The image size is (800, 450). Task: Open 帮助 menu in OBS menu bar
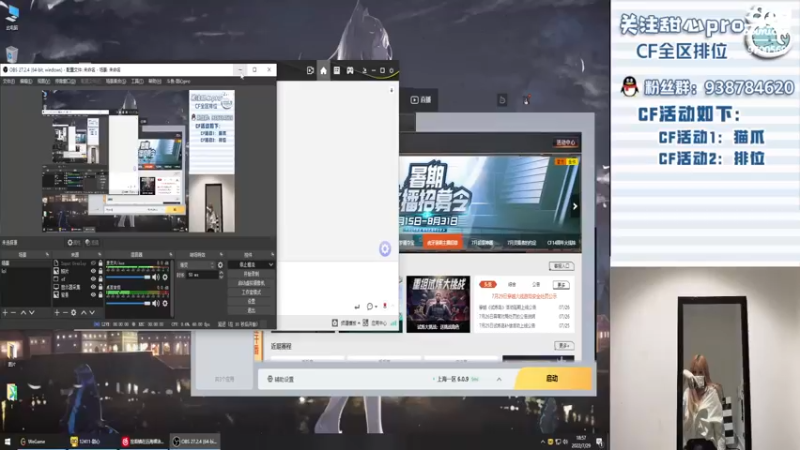tap(155, 81)
